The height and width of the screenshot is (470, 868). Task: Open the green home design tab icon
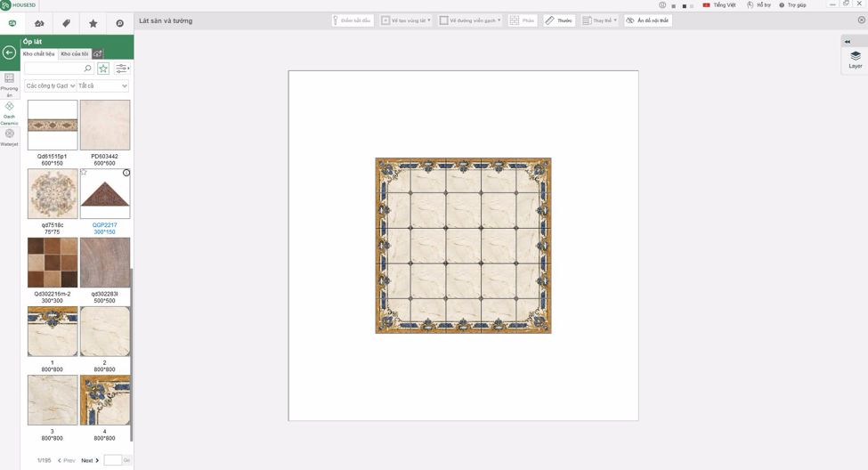[12, 23]
